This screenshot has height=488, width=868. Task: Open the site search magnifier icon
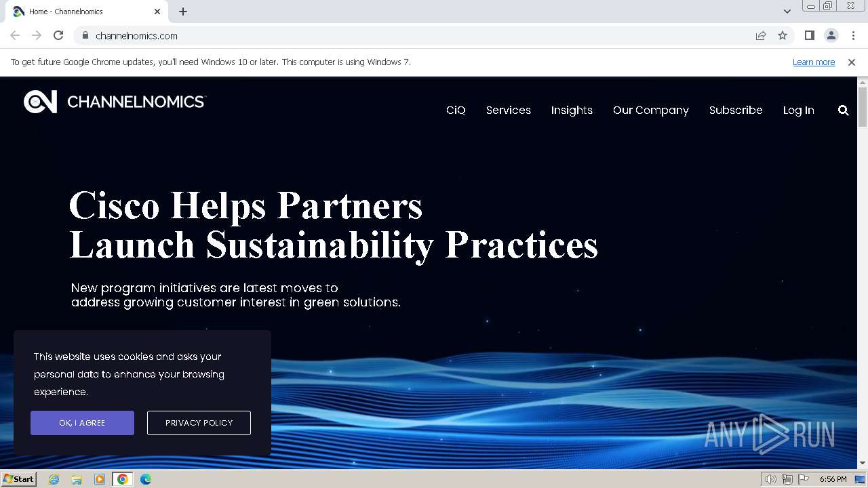pos(843,110)
